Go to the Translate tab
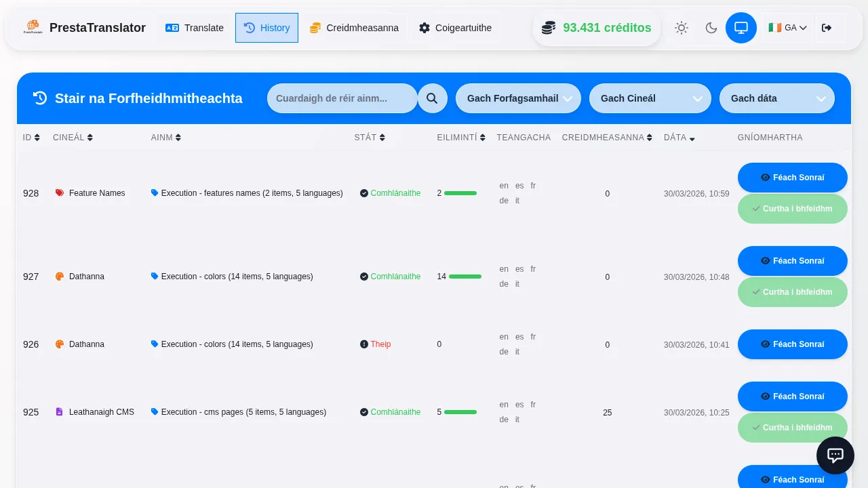This screenshot has width=868, height=488. coord(195,28)
